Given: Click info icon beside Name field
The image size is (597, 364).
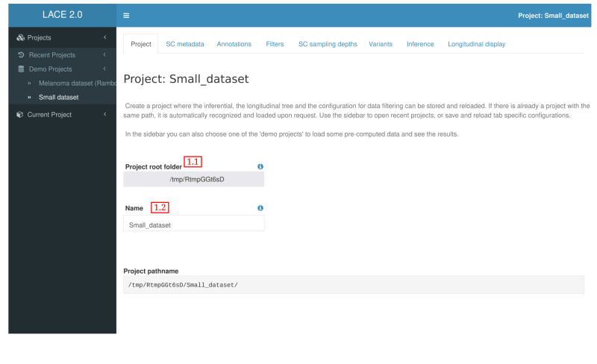Looking at the screenshot, I should coord(260,208).
